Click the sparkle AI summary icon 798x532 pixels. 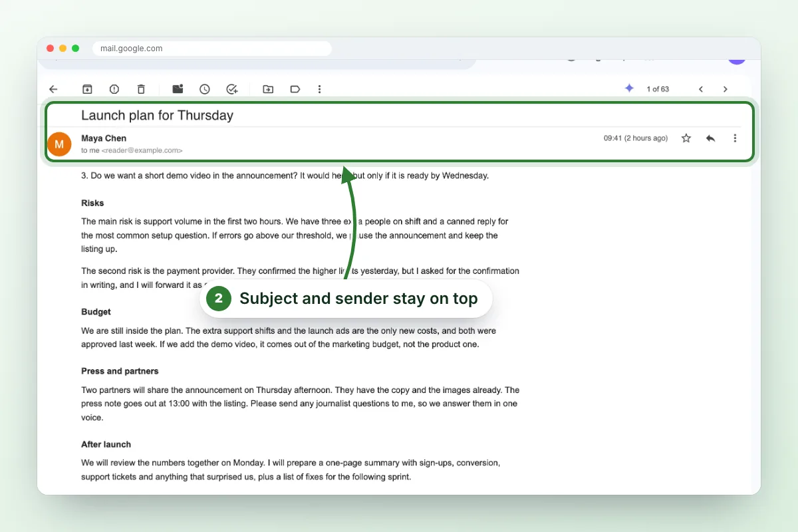629,88
